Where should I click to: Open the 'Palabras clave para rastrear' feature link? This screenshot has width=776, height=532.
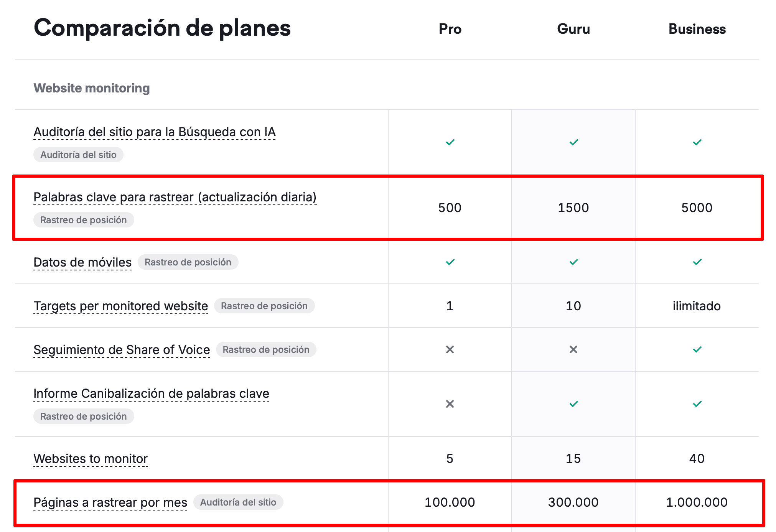click(175, 197)
